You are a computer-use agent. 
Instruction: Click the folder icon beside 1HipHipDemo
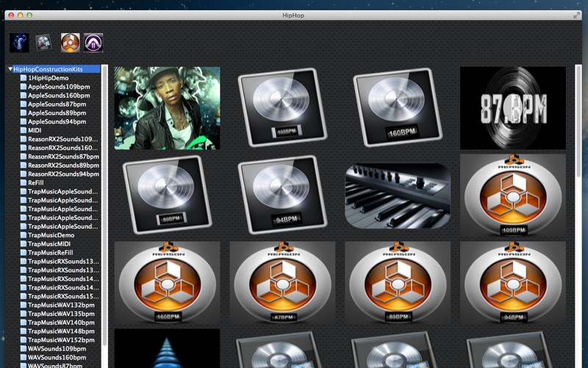point(24,78)
